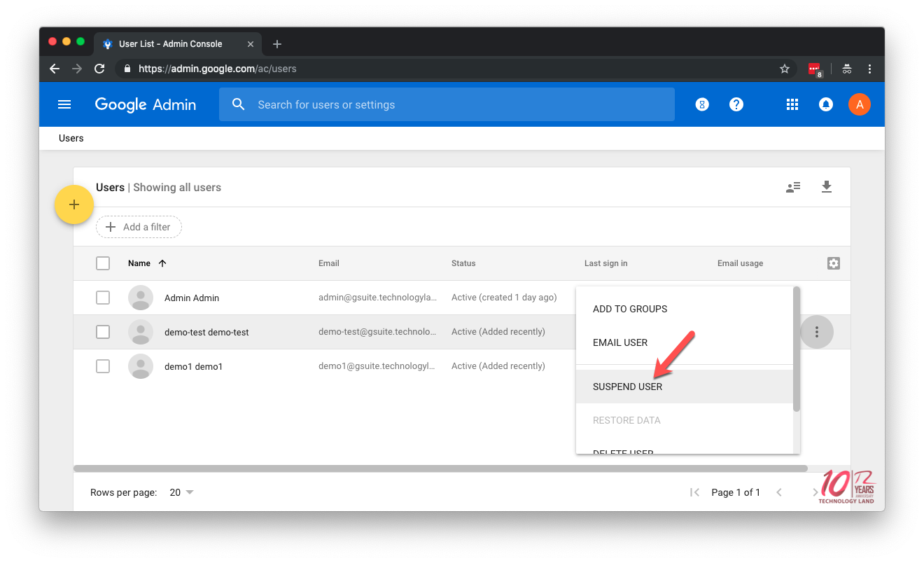Screen dimensions: 924x563
Task: Click the context menu vertical scrollbar
Action: tap(797, 349)
